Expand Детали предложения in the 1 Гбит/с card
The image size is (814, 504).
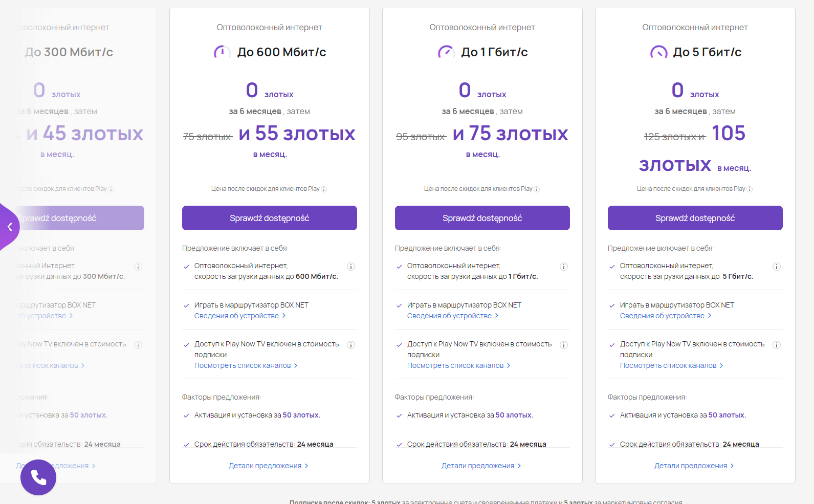pos(481,466)
